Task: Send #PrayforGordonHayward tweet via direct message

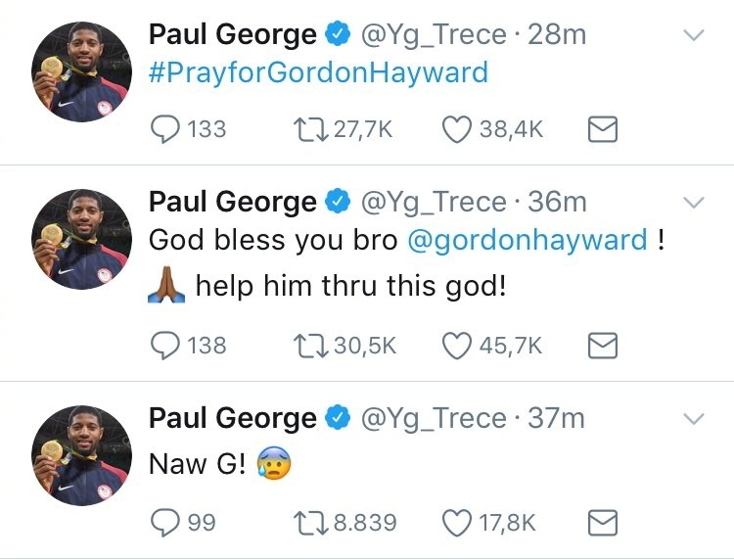Action: click(603, 129)
